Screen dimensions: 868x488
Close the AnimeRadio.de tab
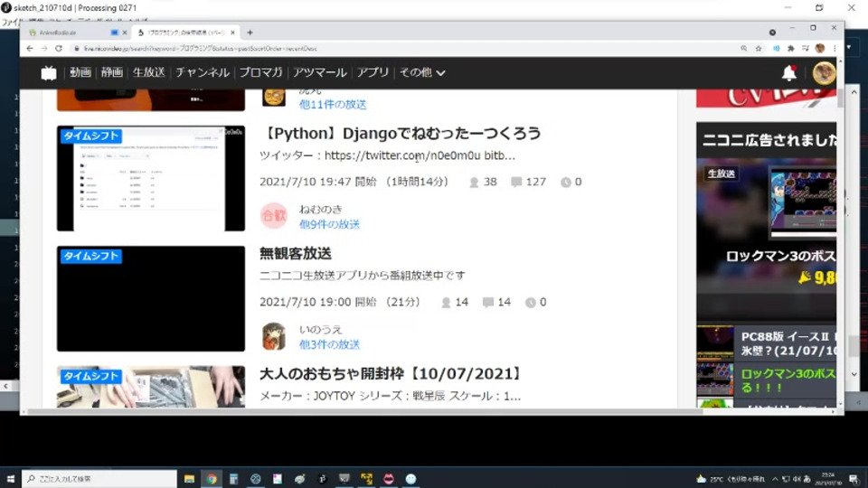(x=125, y=33)
